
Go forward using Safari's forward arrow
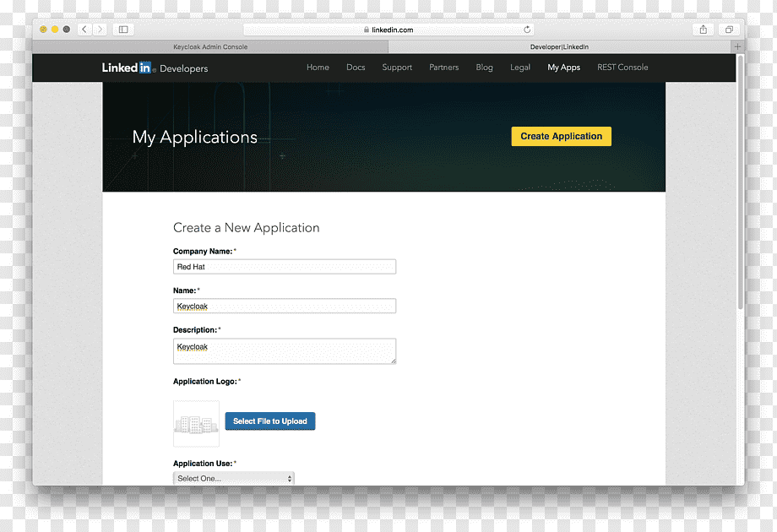tap(101, 30)
